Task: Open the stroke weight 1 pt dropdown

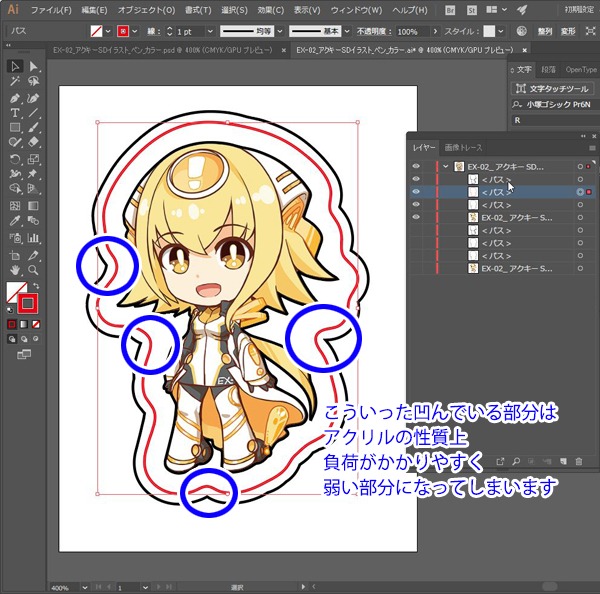Action: click(x=210, y=31)
